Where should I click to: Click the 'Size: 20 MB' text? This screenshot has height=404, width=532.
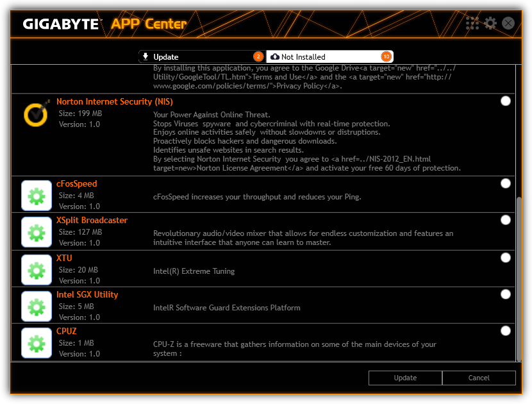78,270
